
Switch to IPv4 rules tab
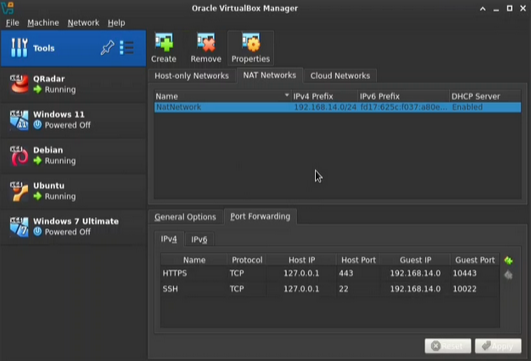tap(169, 239)
